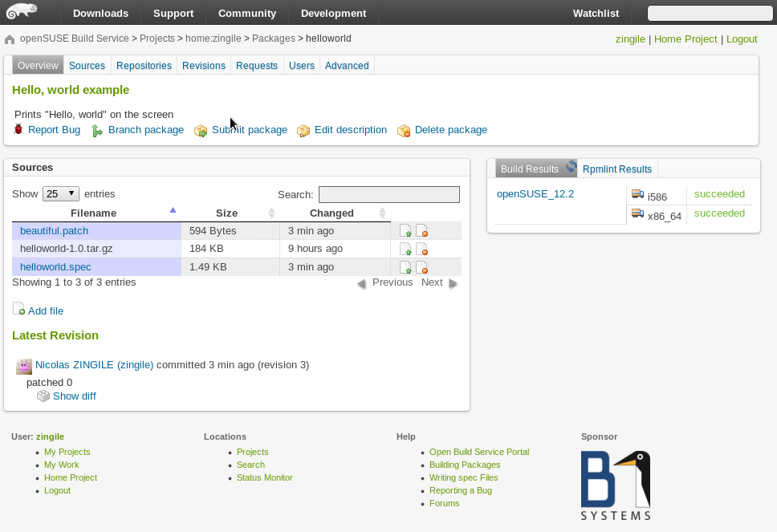Click the delete icon for beautiful.patch
Image resolution: width=777 pixels, height=532 pixels.
click(x=421, y=231)
